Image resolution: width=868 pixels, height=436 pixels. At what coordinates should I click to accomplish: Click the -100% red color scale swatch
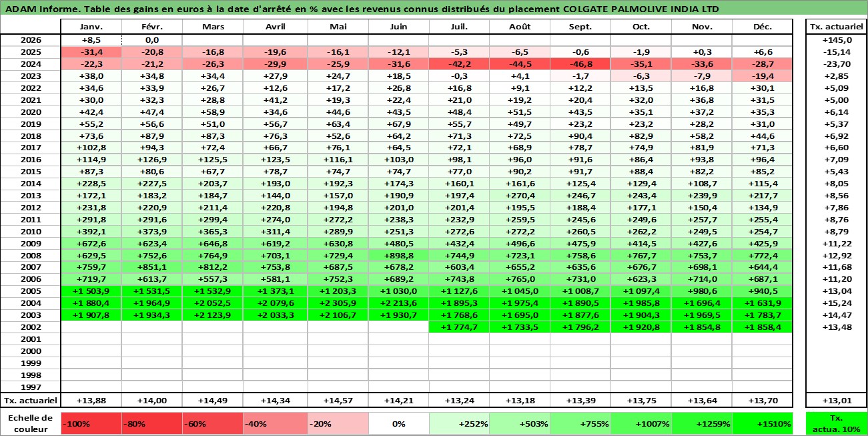[x=91, y=423]
